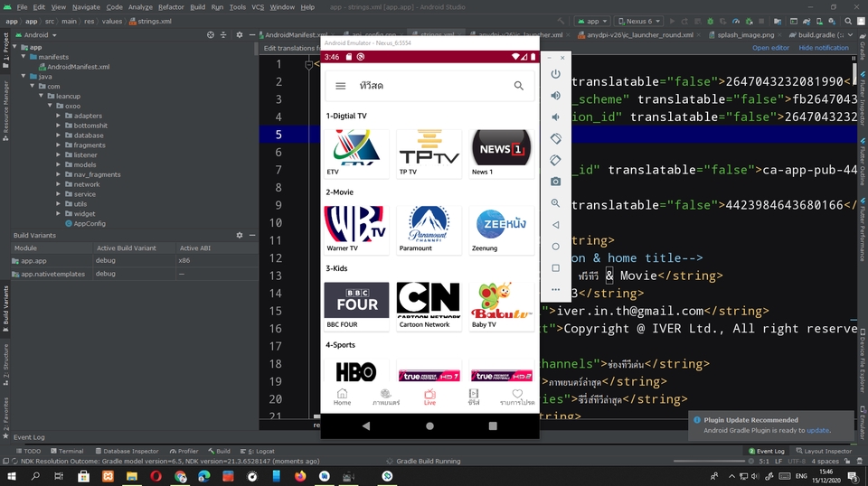The height and width of the screenshot is (486, 868).
Task: Rotate emulator left icon
Action: 555,139
